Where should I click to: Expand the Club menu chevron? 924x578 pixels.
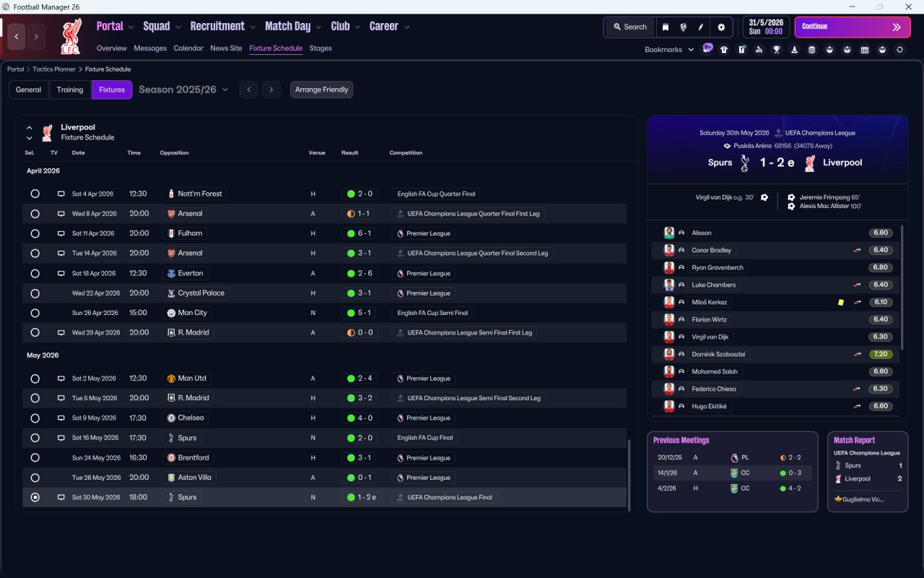[x=357, y=27]
